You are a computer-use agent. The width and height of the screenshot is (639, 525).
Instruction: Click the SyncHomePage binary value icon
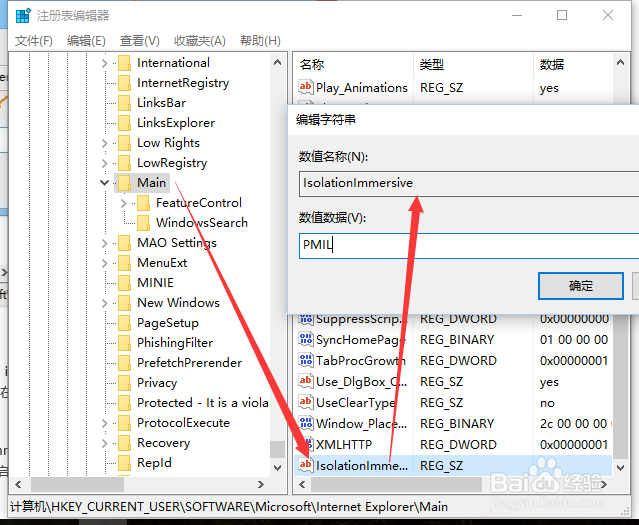click(306, 339)
